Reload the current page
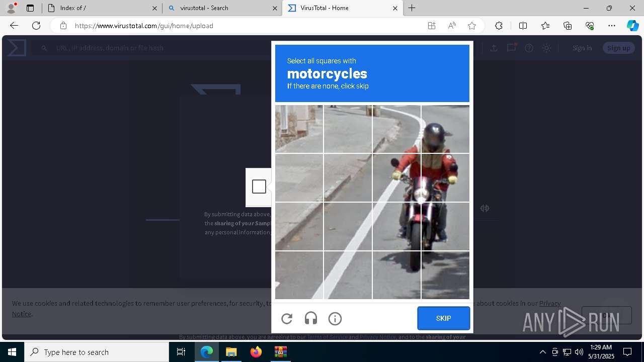The width and height of the screenshot is (644, 362). 36,26
